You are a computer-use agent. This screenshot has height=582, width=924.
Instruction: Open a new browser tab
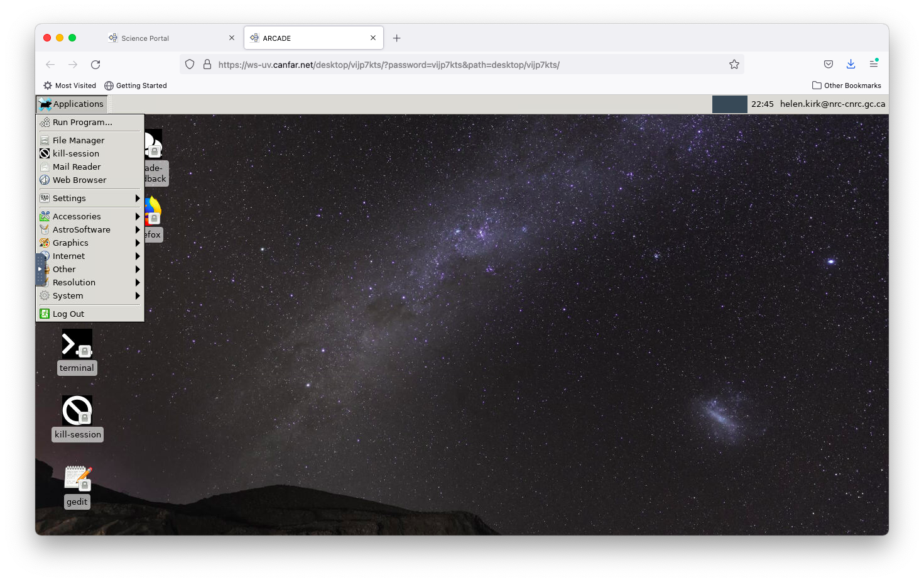[x=396, y=38]
